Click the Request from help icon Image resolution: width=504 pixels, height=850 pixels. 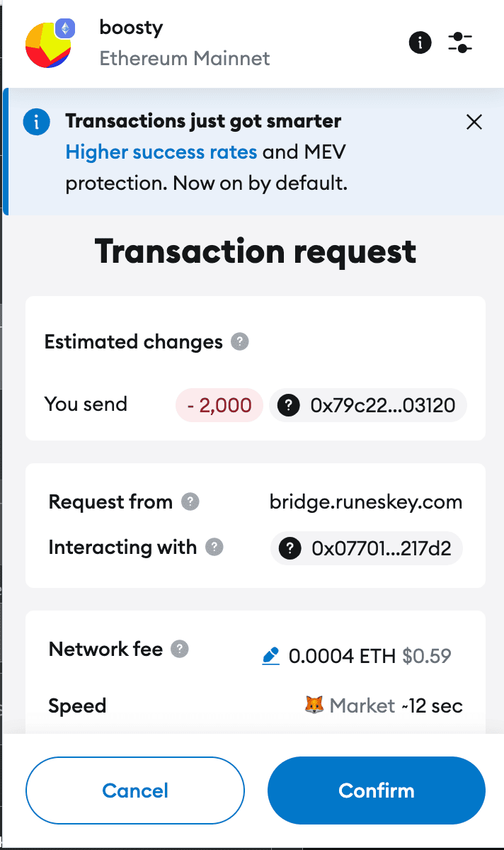(x=191, y=502)
